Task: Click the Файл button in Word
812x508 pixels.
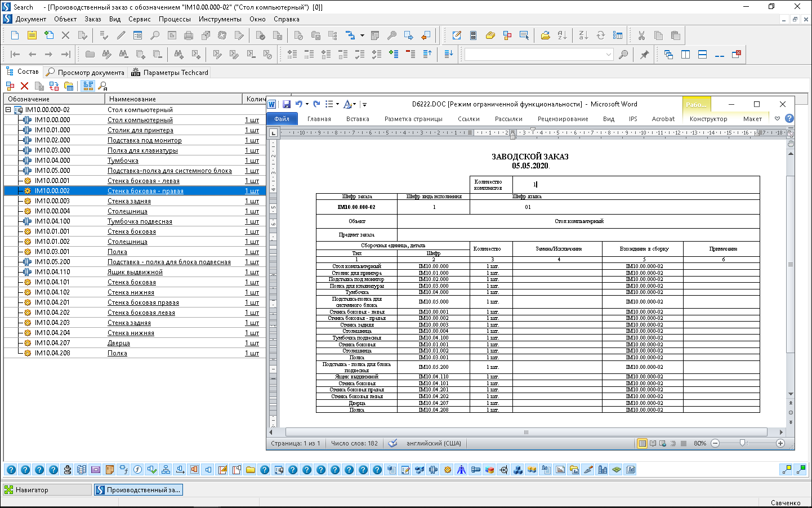Action: click(x=282, y=119)
